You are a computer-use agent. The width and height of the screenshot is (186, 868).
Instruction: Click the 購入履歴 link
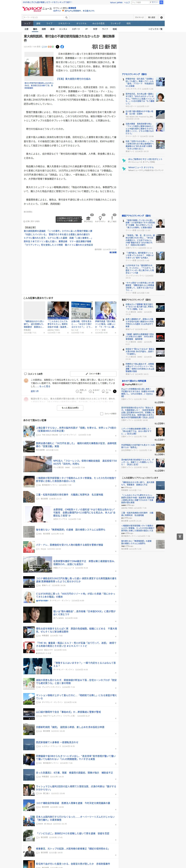coord(152,17)
